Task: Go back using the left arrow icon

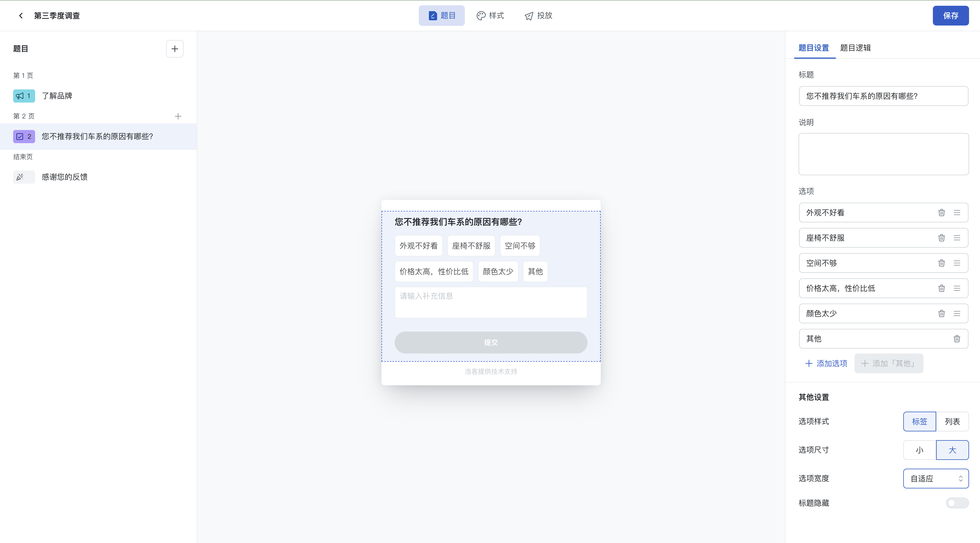Action: [21, 16]
